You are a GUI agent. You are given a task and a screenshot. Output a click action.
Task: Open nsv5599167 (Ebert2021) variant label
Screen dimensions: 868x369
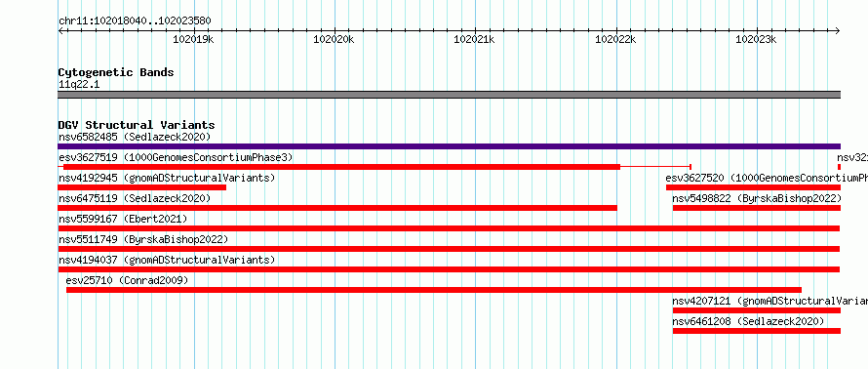point(123,219)
